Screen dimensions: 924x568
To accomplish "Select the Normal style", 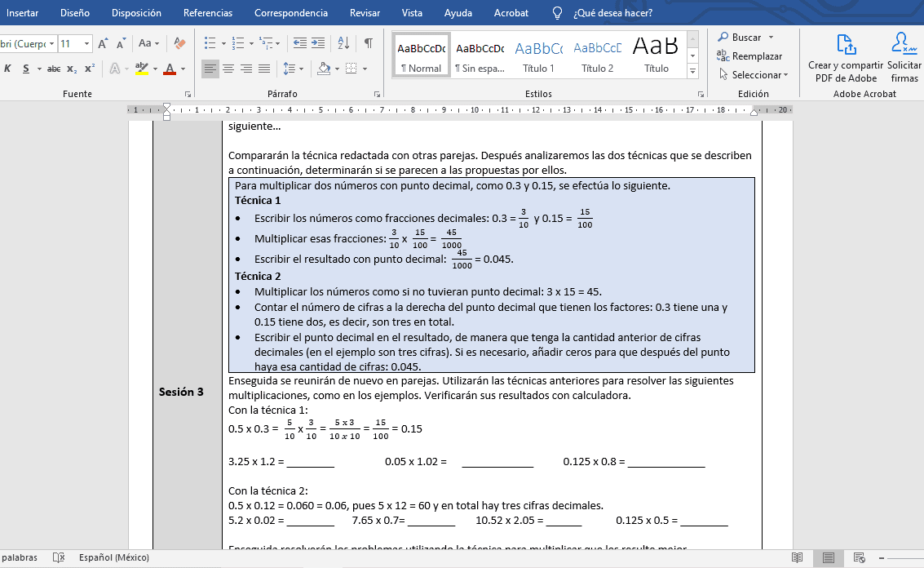I will (x=422, y=55).
